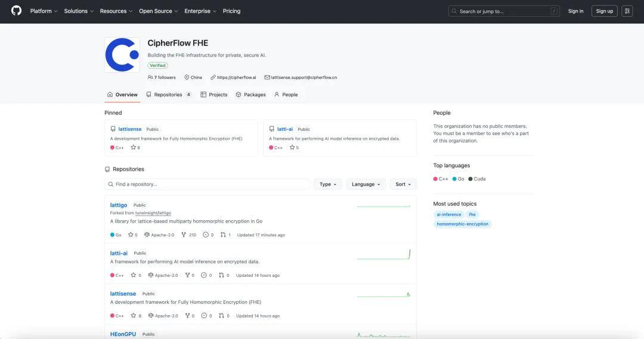Select the homomorphic-encryption topic tag
This screenshot has height=339, width=644.
point(462,224)
